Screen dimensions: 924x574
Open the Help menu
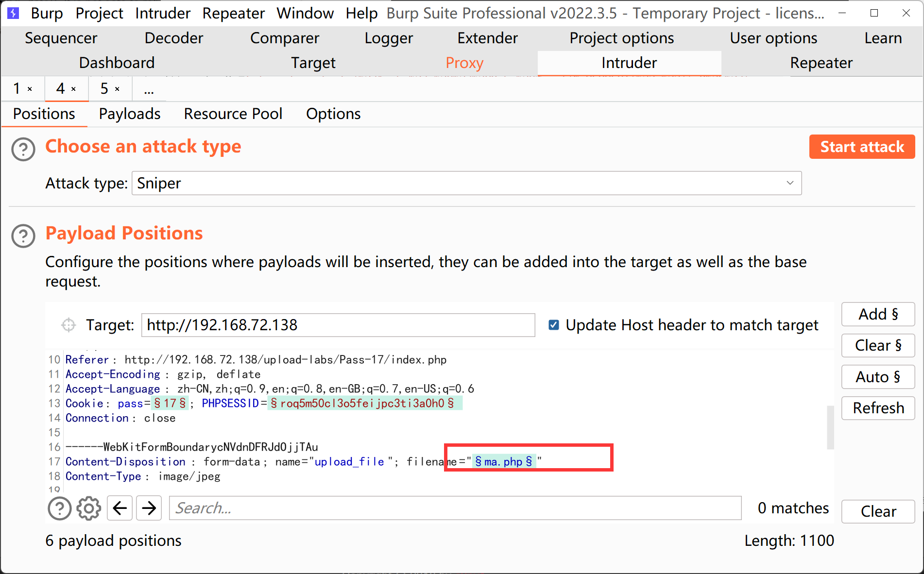[361, 13]
